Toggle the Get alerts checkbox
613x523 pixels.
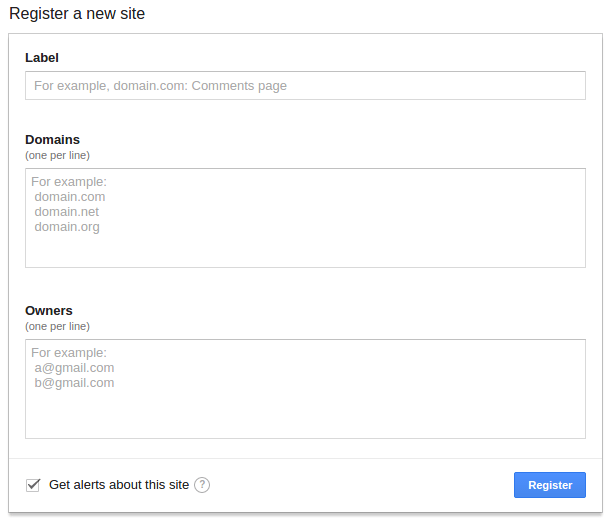point(33,485)
